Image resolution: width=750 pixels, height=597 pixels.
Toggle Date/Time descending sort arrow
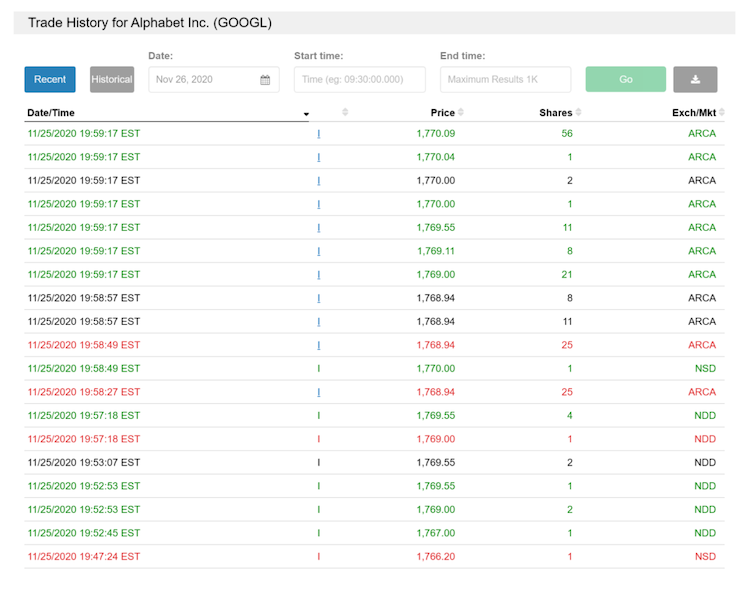tap(306, 114)
